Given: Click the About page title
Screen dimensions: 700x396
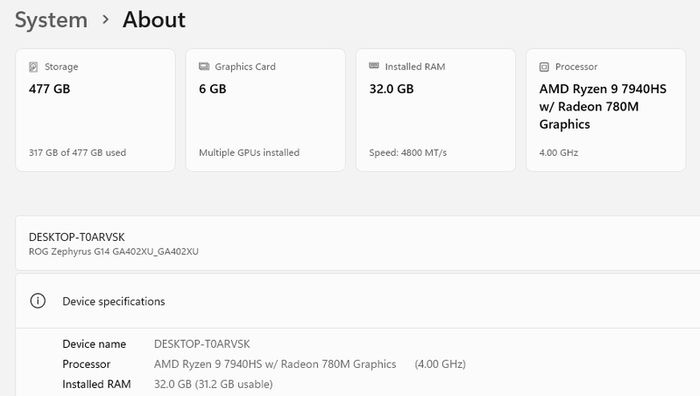Looking at the screenshot, I should click(154, 20).
